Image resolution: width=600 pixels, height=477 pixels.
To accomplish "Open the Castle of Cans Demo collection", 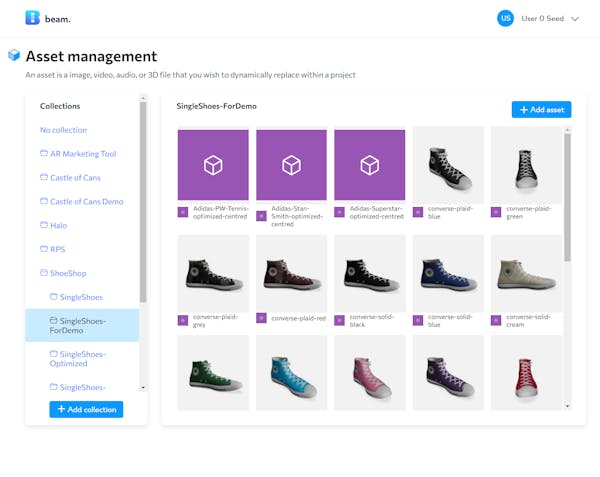I will click(x=82, y=202).
